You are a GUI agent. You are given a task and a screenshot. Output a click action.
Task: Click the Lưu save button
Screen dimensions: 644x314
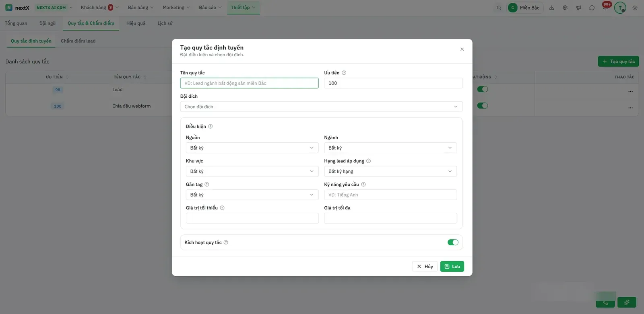pos(452,267)
